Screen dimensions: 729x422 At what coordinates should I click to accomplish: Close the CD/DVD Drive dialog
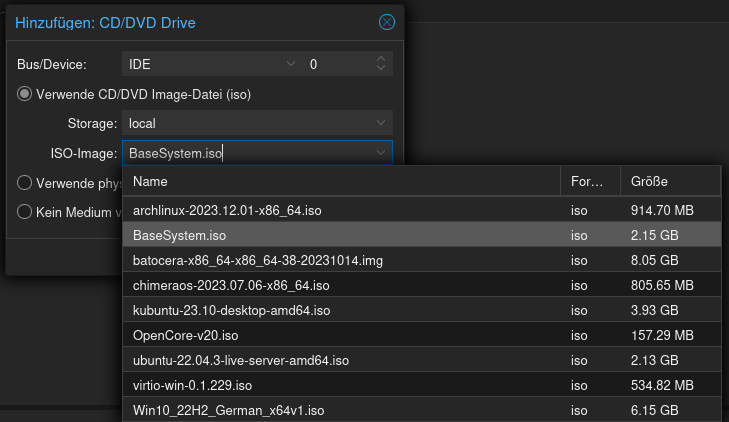pyautogui.click(x=386, y=22)
